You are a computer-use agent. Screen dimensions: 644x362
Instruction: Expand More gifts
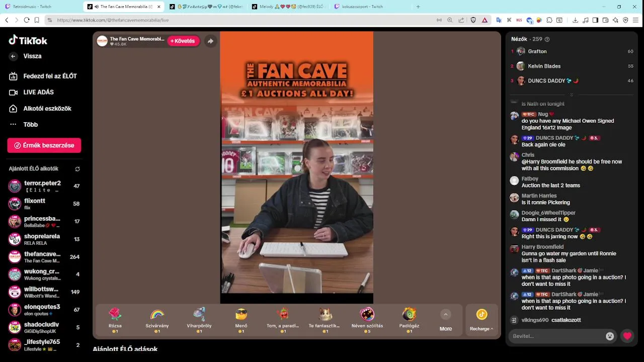446,321
